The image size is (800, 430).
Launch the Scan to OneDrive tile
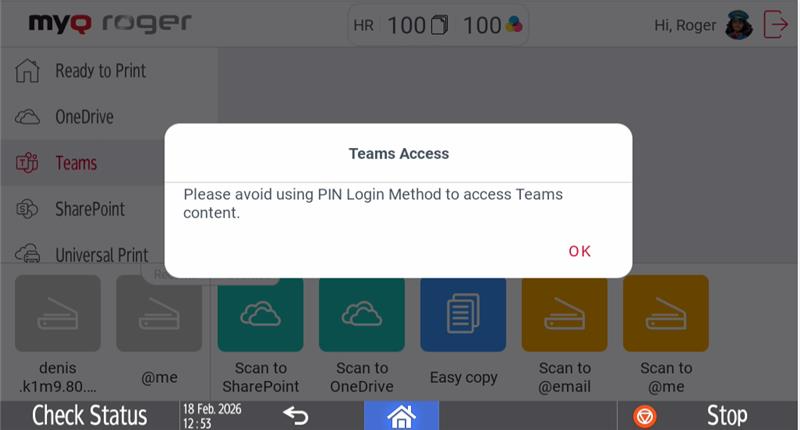point(362,314)
